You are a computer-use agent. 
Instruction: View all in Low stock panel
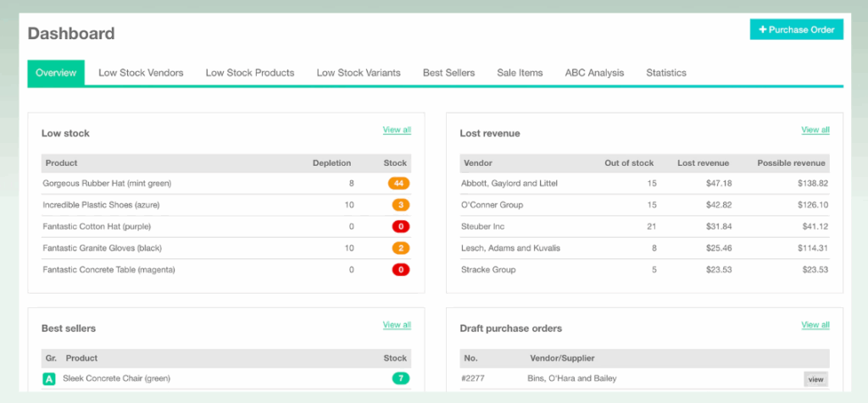[397, 130]
